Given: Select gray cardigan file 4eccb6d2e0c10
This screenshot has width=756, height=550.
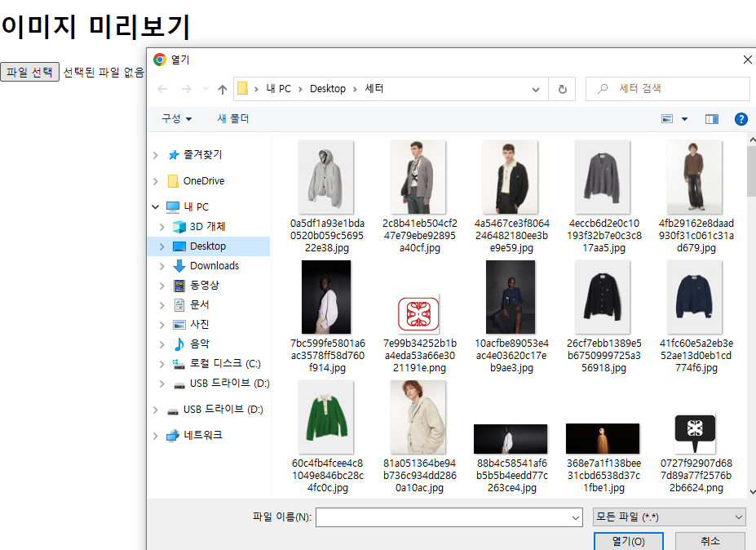Looking at the screenshot, I should click(603, 177).
